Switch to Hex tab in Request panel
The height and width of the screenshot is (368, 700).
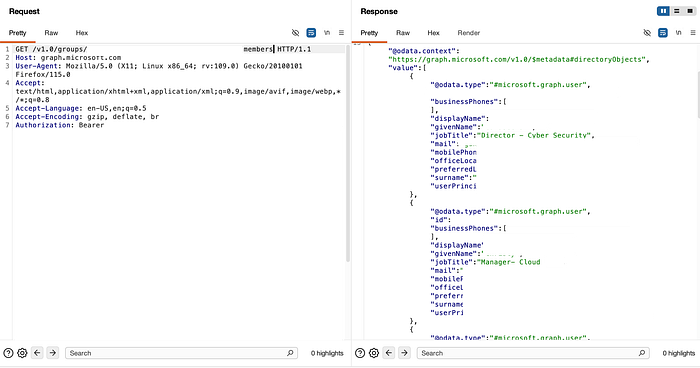coord(82,33)
